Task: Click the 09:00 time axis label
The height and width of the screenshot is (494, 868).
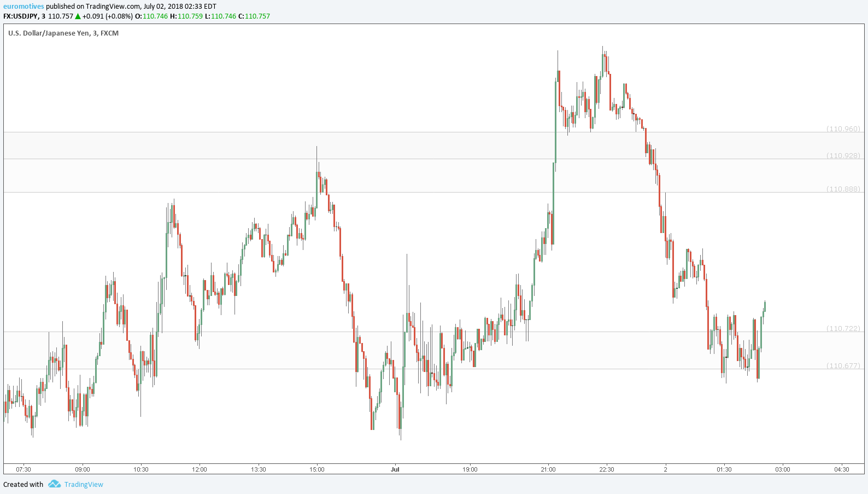Action: coord(83,469)
